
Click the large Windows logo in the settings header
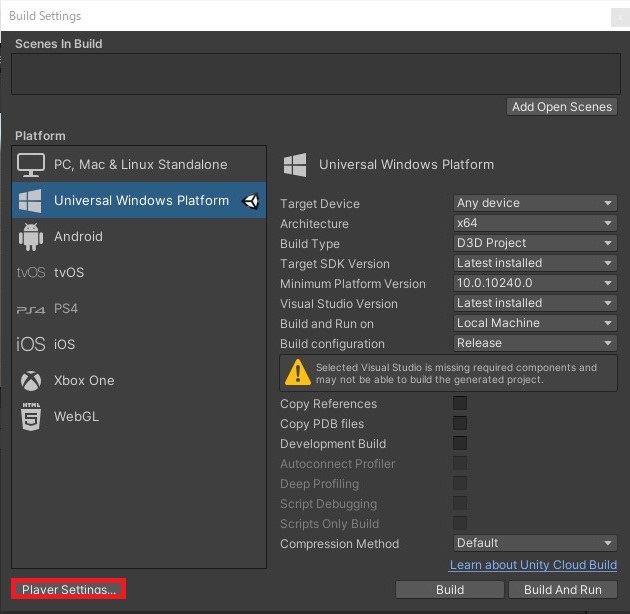295,165
